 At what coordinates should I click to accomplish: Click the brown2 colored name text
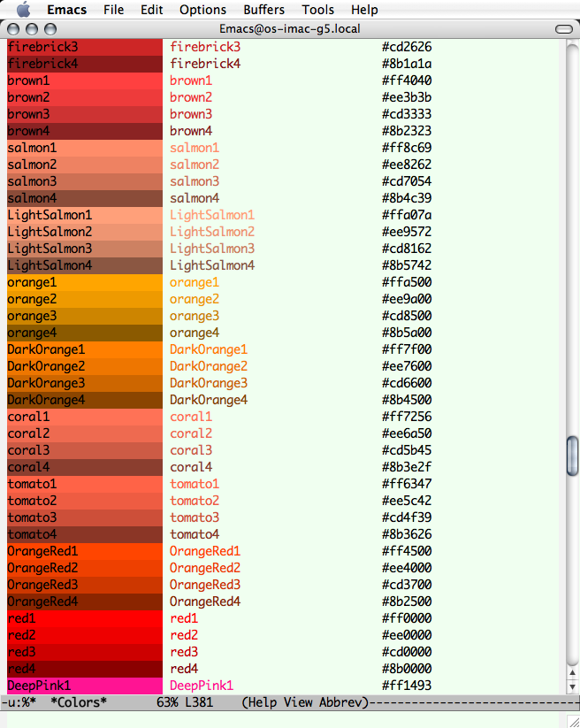pos(191,97)
